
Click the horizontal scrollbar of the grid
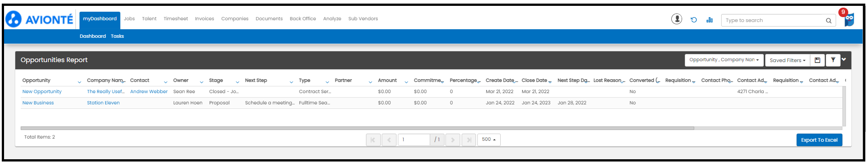(x=357, y=128)
